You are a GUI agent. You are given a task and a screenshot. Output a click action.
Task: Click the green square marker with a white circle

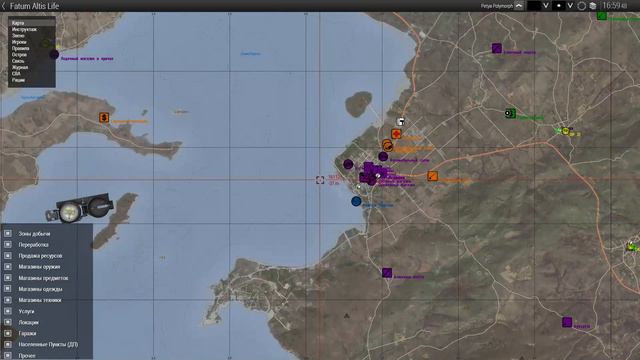pyautogui.click(x=510, y=113)
